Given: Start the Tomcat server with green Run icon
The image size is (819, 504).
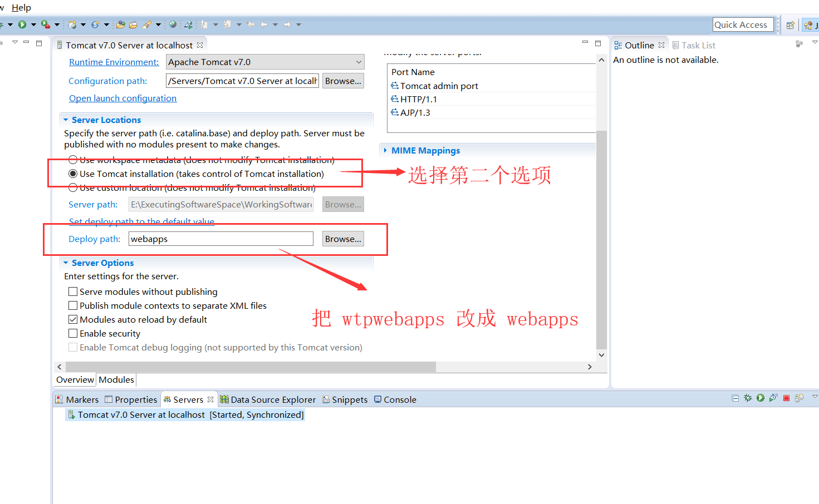Looking at the screenshot, I should pyautogui.click(x=761, y=398).
